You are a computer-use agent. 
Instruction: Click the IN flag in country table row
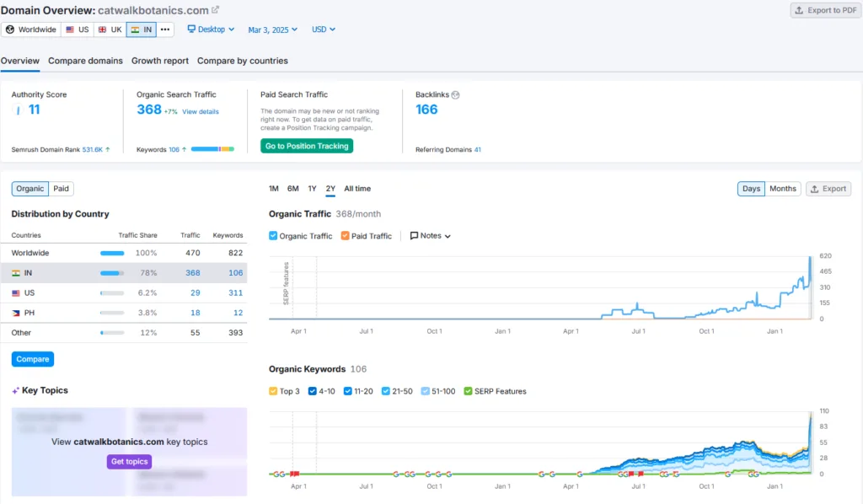16,273
